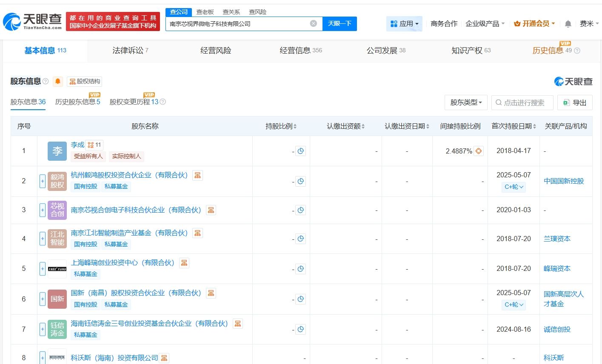Clear the search box text

[314, 23]
